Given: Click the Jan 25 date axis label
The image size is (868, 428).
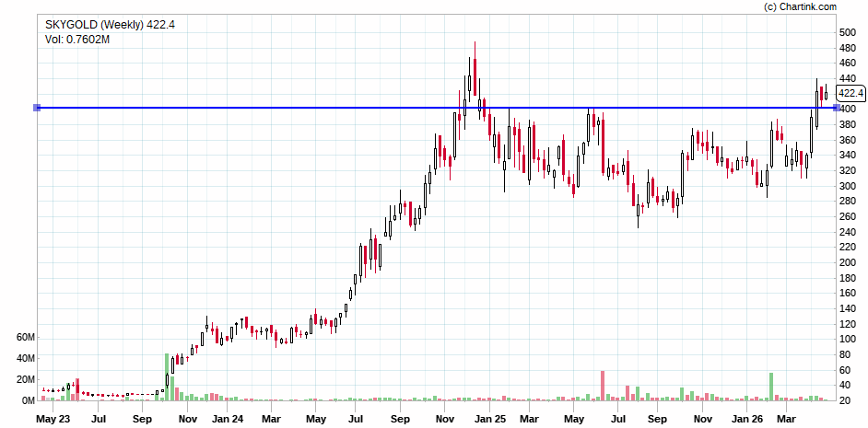Looking at the screenshot, I should (490, 419).
